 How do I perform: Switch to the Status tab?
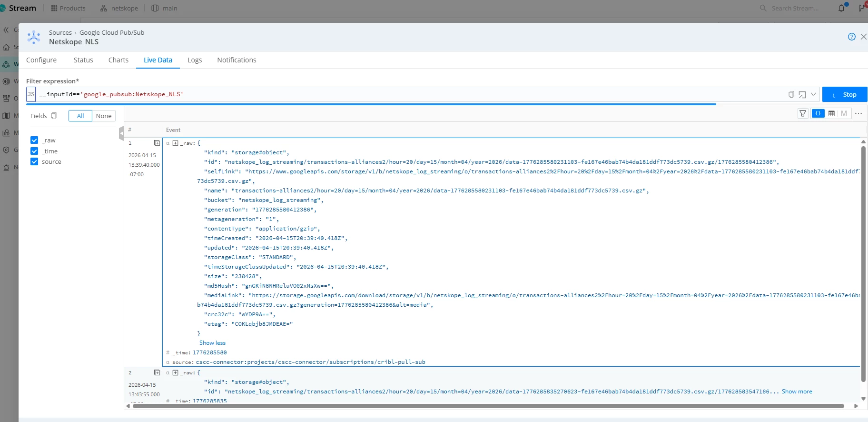(83, 60)
